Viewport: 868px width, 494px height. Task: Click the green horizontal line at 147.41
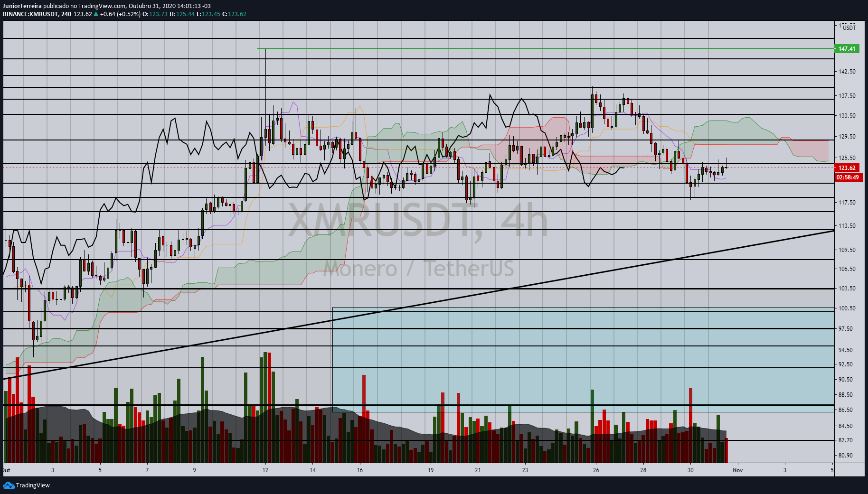pos(546,48)
